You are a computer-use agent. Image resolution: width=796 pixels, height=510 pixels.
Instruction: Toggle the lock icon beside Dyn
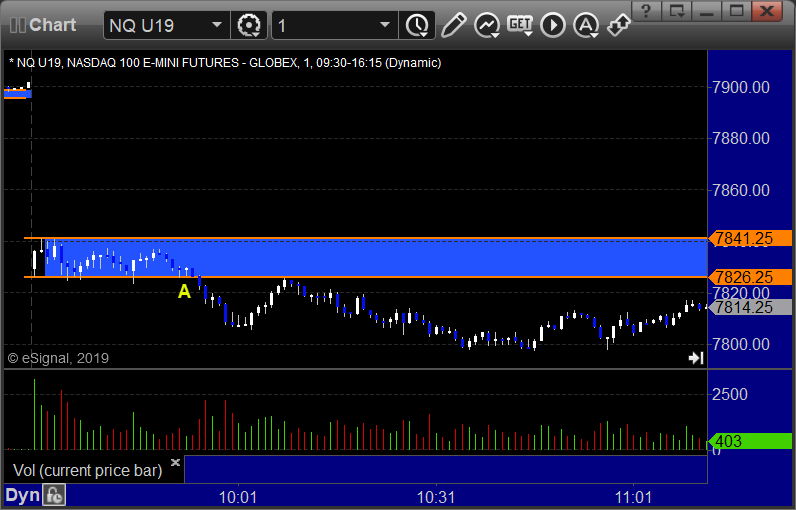[x=54, y=495]
